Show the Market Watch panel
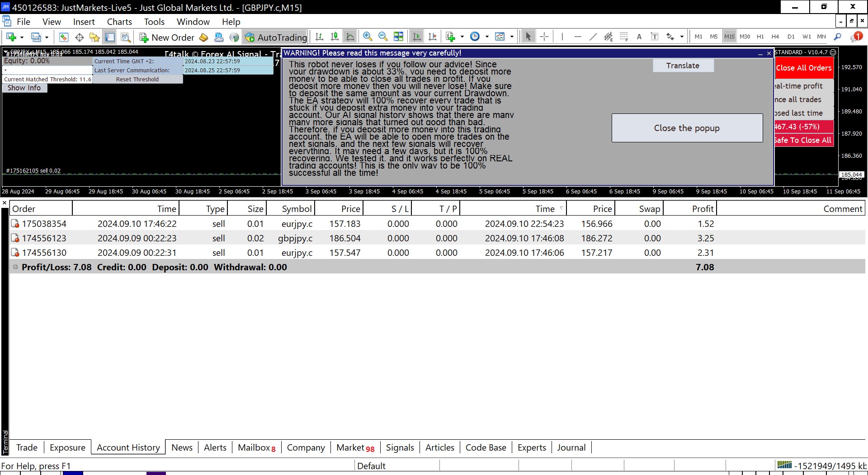 (x=64, y=37)
